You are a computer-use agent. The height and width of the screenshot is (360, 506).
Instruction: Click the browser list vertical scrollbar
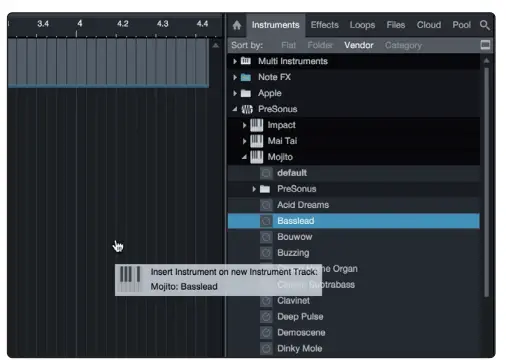(x=486, y=182)
